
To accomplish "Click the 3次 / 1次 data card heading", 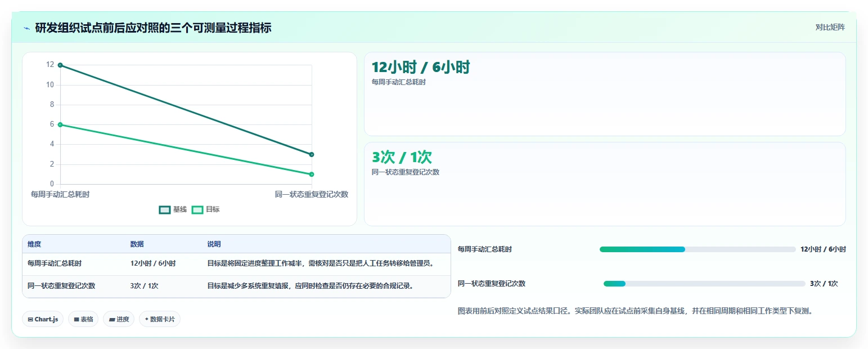I will click(x=402, y=158).
